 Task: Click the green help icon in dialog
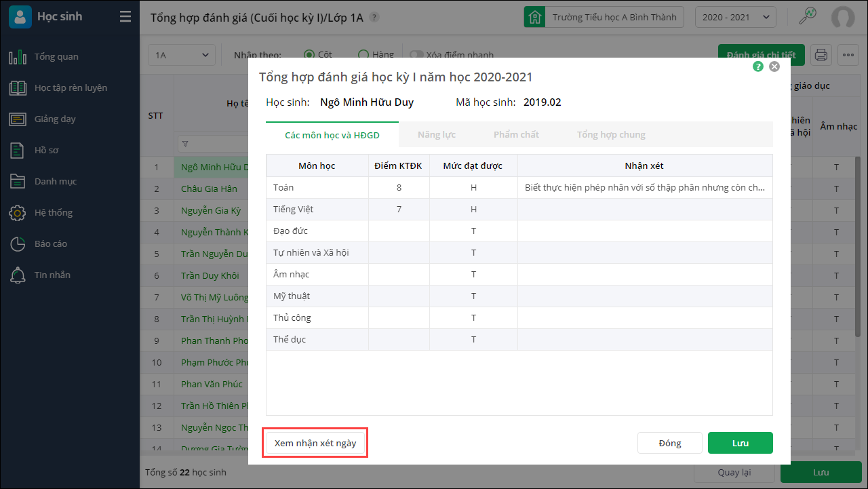pyautogui.click(x=758, y=66)
